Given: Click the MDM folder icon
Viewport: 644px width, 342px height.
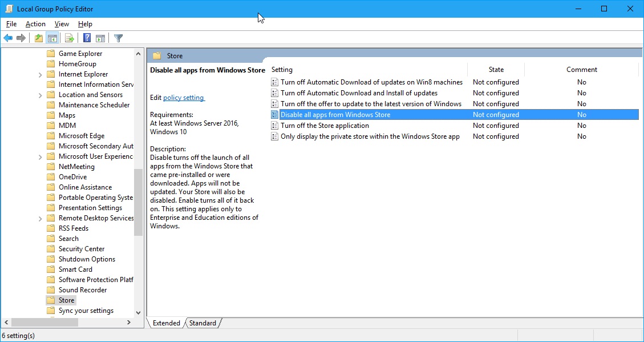Looking at the screenshot, I should click(x=51, y=126).
